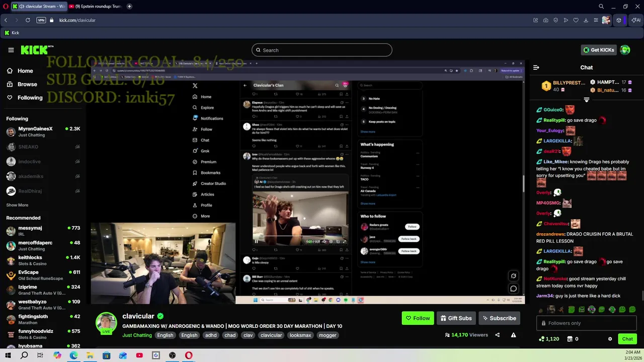Open the chat settings gear icon
Screen dimensions: 644x362
610,339
